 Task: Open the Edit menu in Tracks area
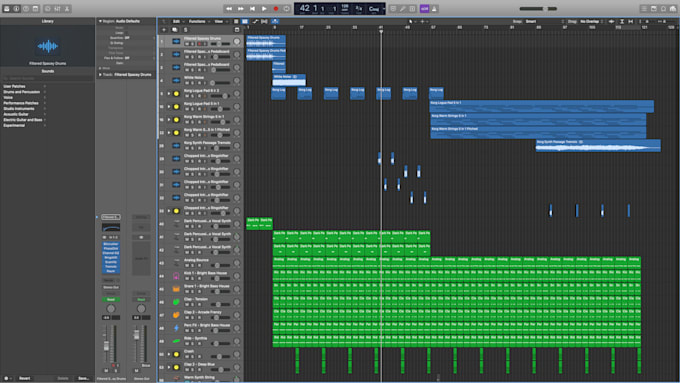[178, 21]
